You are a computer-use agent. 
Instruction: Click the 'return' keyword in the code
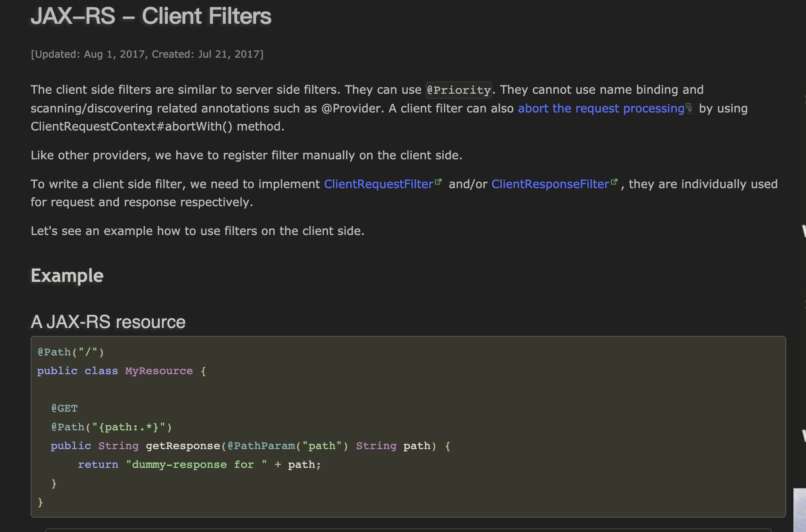(x=98, y=465)
